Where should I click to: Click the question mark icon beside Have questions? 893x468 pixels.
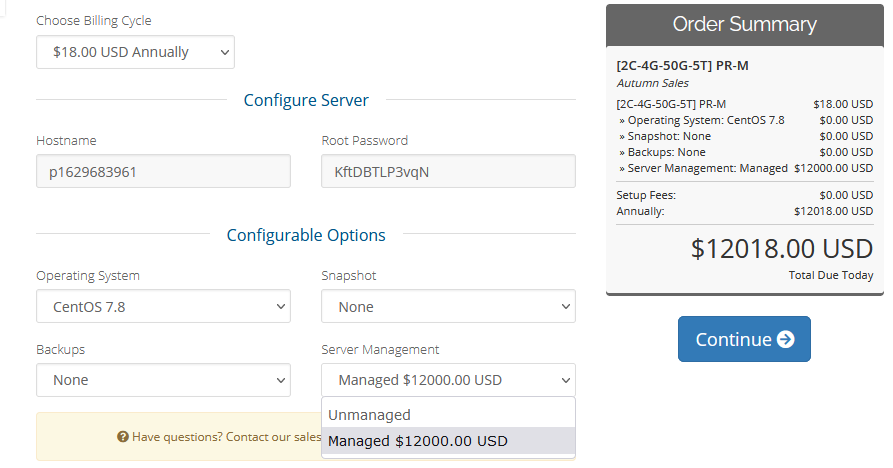[122, 437]
